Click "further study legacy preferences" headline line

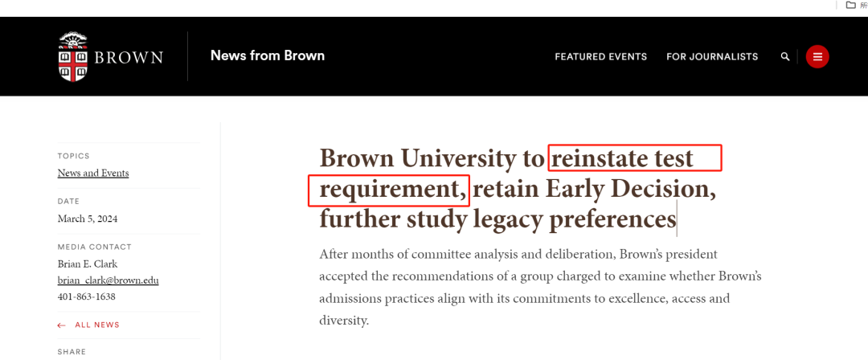497,219
